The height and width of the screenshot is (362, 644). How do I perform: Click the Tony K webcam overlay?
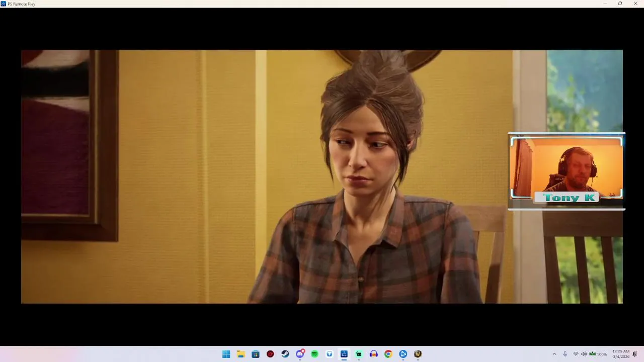567,171
